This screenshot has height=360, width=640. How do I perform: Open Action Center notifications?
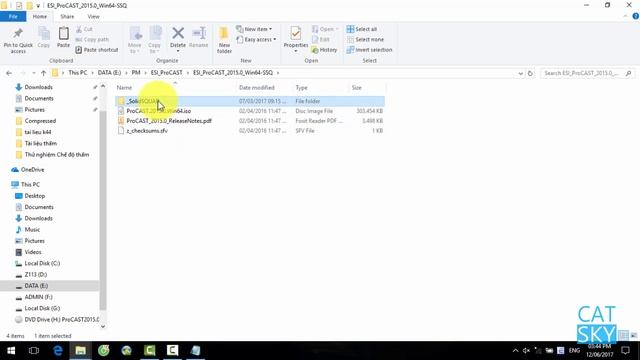[625, 351]
